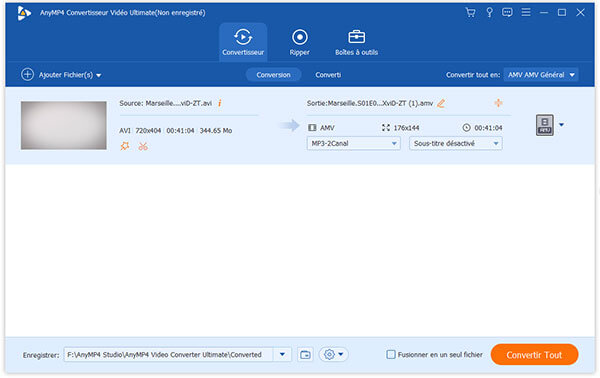Expand the arrow beside the AMV format icon
The width and height of the screenshot is (600, 378).
point(561,125)
